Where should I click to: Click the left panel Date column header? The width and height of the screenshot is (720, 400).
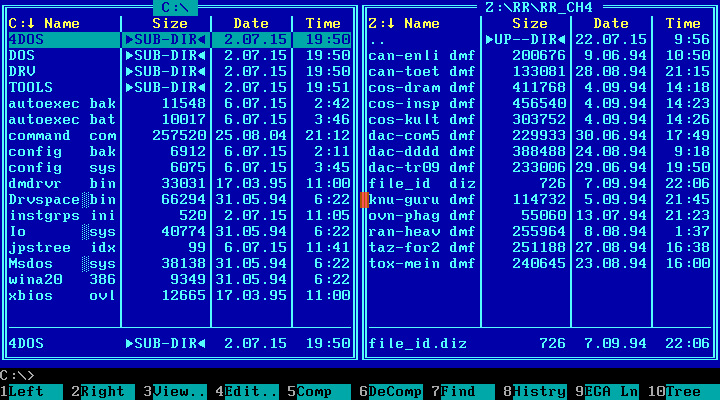tap(251, 24)
